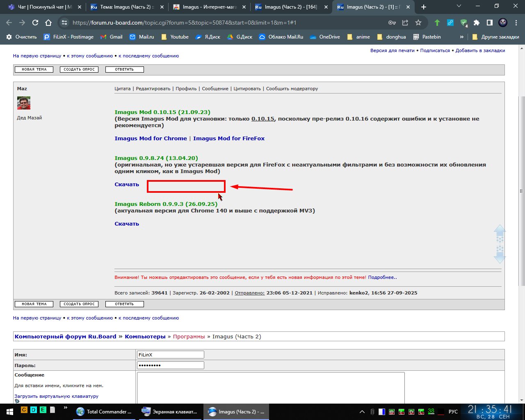Bookmark this page with the star icon
This screenshot has width=525, height=420.
point(418,23)
